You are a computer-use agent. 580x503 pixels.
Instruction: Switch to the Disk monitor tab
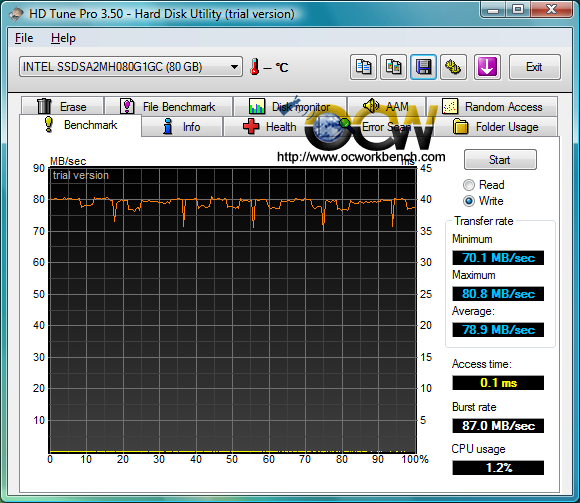[x=290, y=106]
